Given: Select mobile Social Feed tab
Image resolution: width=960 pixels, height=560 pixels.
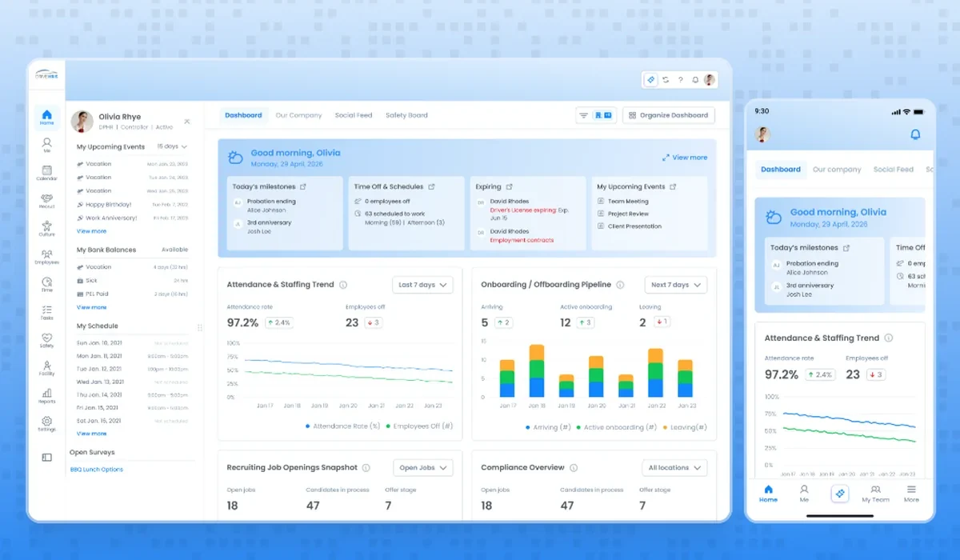Looking at the screenshot, I should coord(894,170).
